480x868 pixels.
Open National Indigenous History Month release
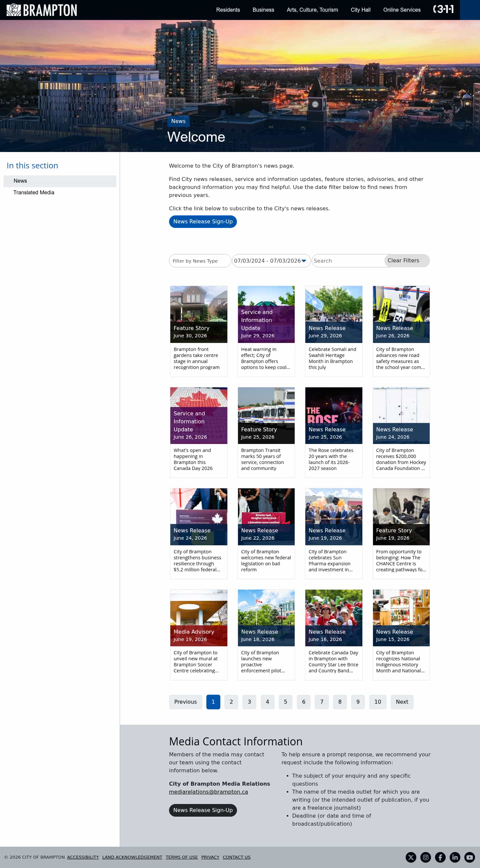click(x=401, y=635)
